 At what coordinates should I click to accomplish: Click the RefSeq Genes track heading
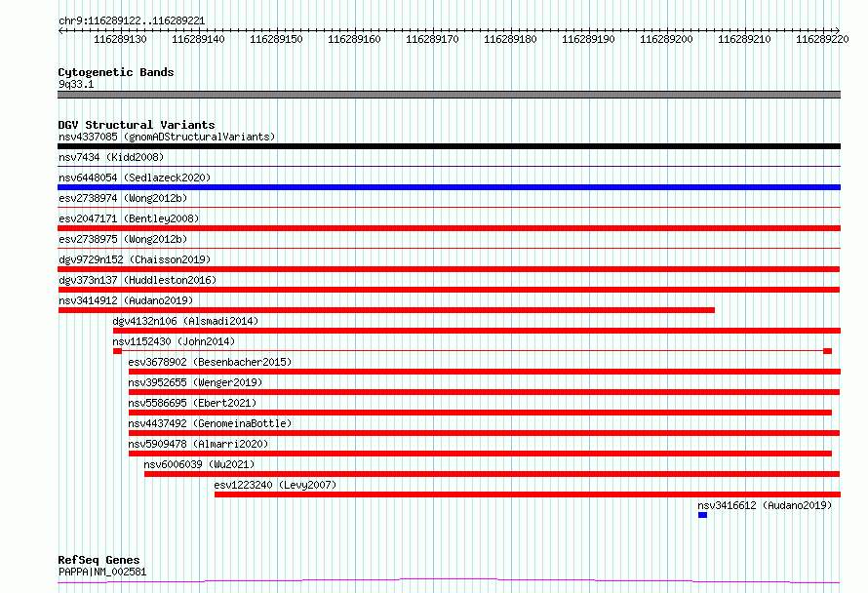click(99, 560)
